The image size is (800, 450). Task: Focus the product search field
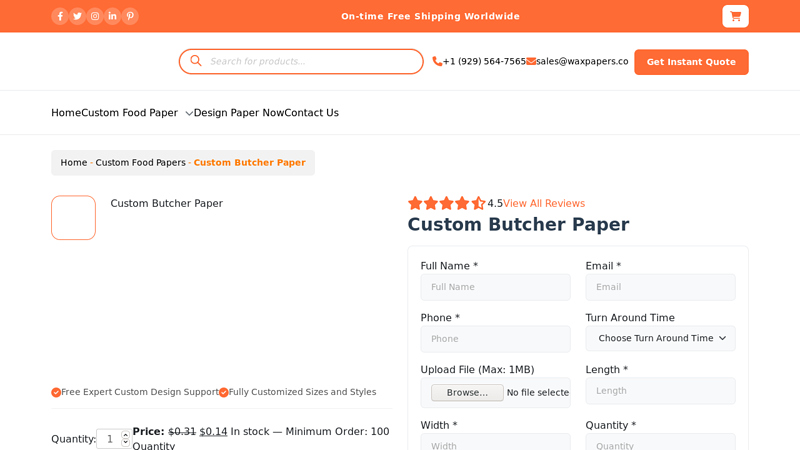tap(301, 61)
